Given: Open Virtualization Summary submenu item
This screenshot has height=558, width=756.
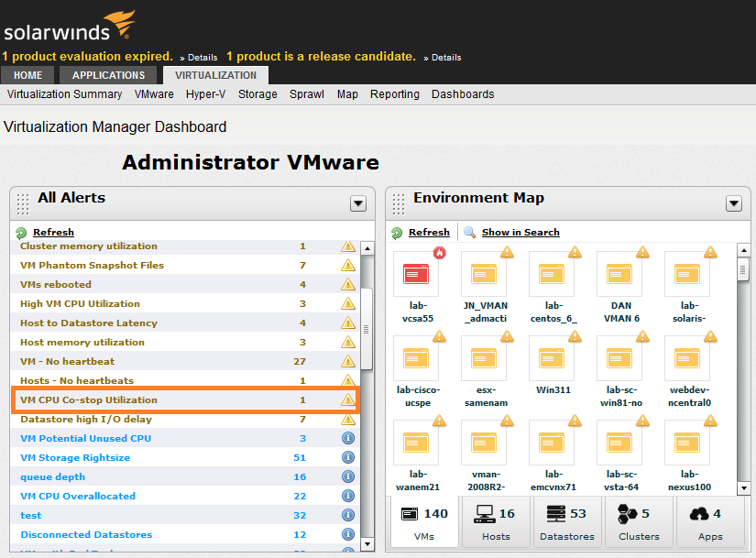Looking at the screenshot, I should [65, 94].
